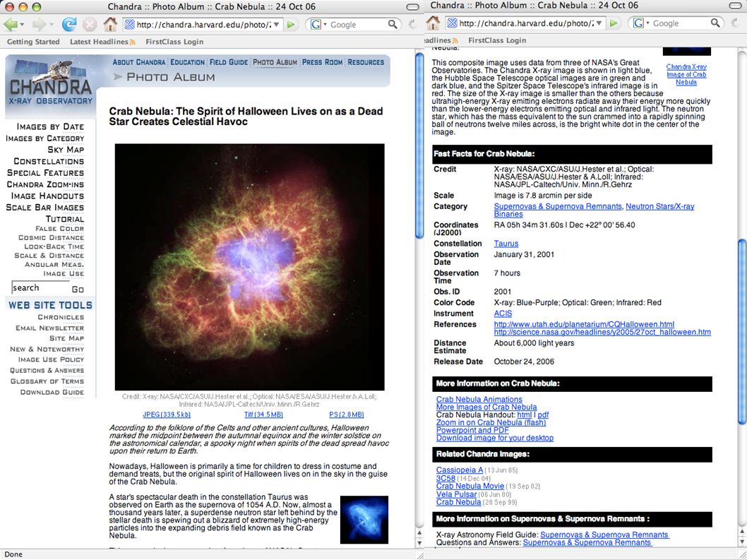Image resolution: width=747 pixels, height=560 pixels.
Task: Open the Education nav menu
Action: [x=187, y=62]
